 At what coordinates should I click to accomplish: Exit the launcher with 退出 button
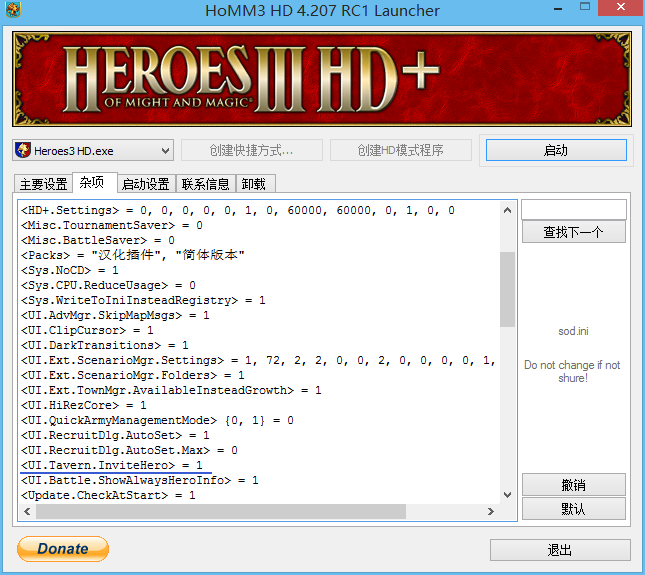point(559,550)
